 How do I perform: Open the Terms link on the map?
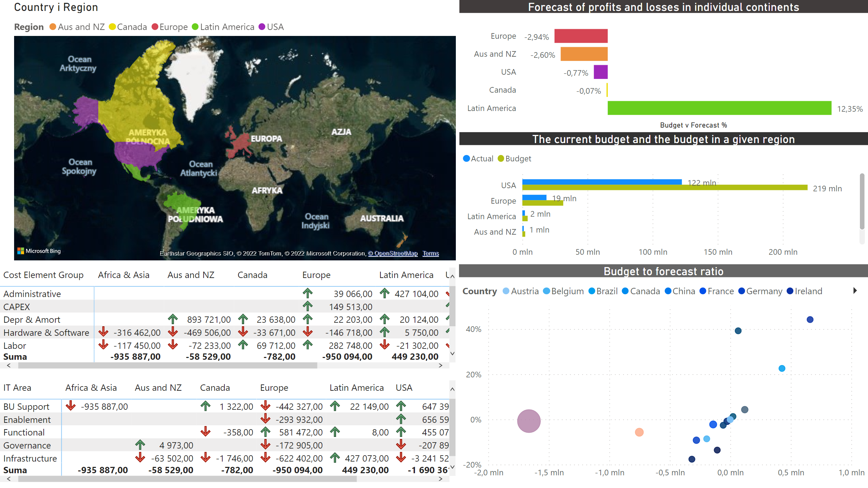[x=430, y=253]
